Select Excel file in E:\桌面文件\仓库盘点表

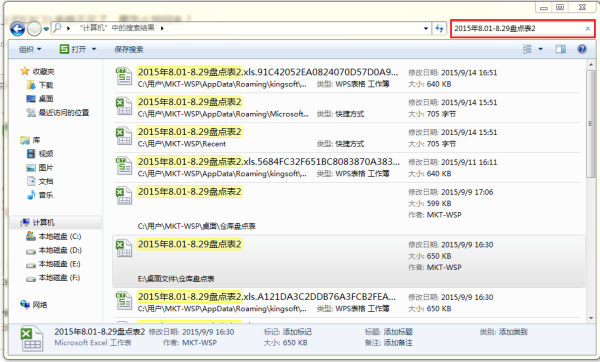pyautogui.click(x=349, y=261)
